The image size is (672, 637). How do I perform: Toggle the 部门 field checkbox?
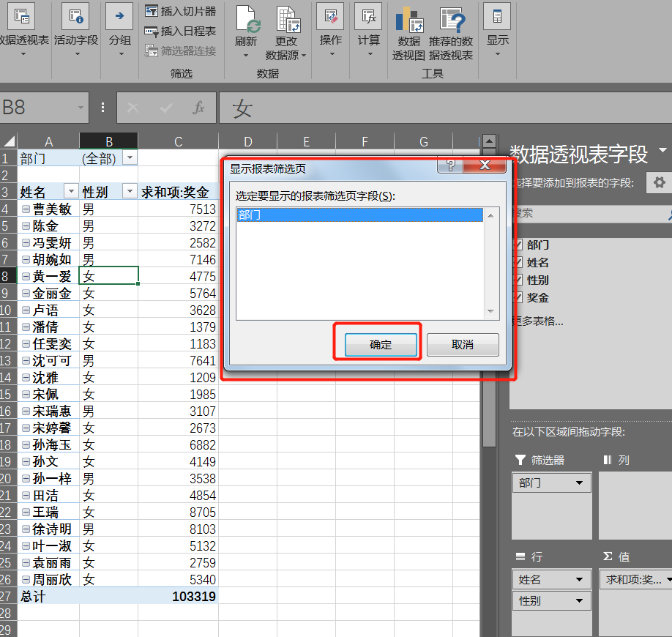point(518,245)
